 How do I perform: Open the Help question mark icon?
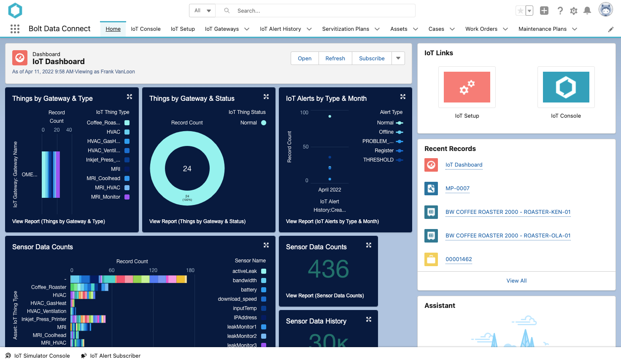tap(560, 11)
